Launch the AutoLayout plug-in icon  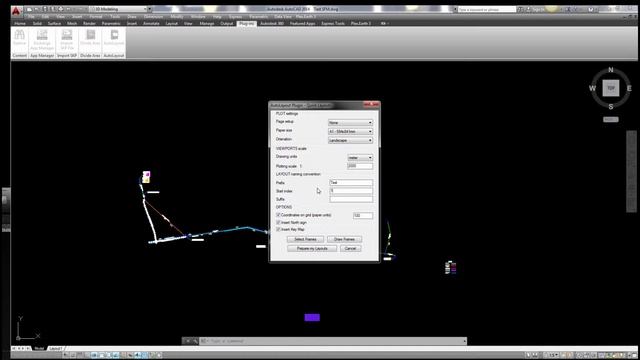point(114,37)
